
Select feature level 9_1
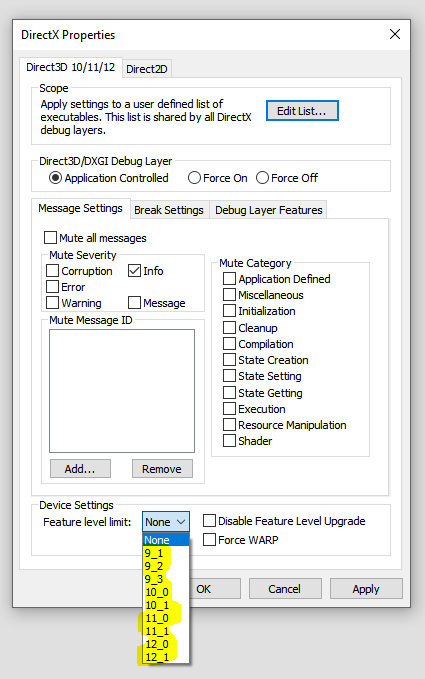click(166, 553)
